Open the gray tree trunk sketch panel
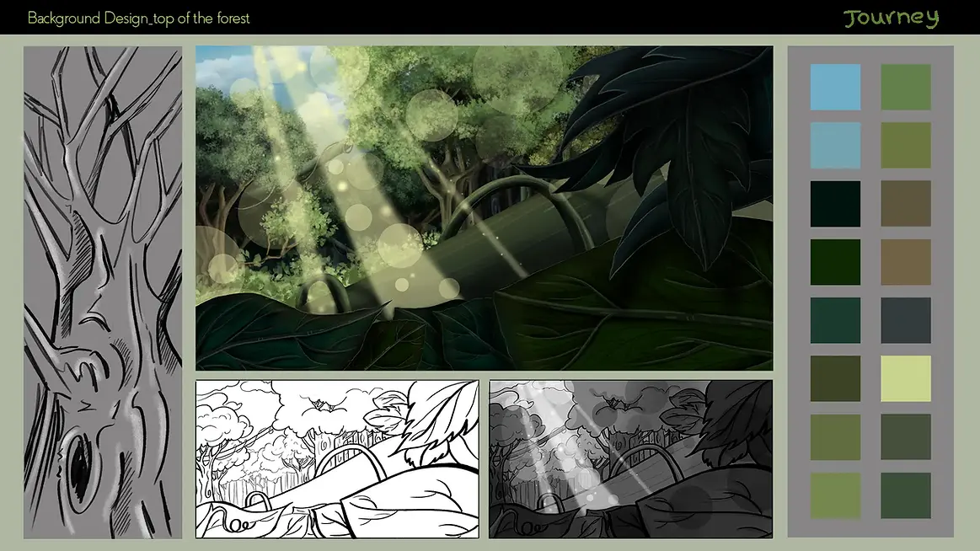The image size is (980, 551). (x=103, y=292)
